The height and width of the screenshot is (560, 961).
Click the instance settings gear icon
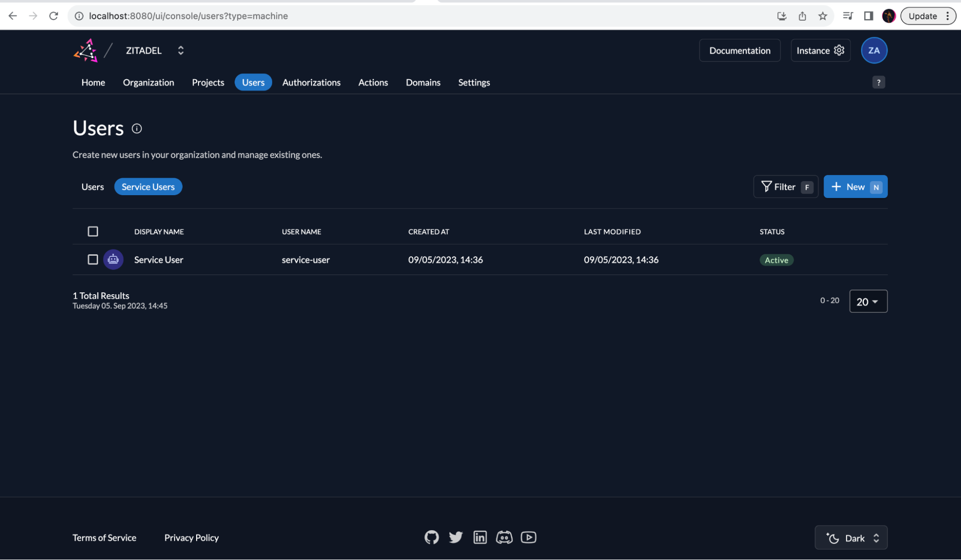point(839,50)
